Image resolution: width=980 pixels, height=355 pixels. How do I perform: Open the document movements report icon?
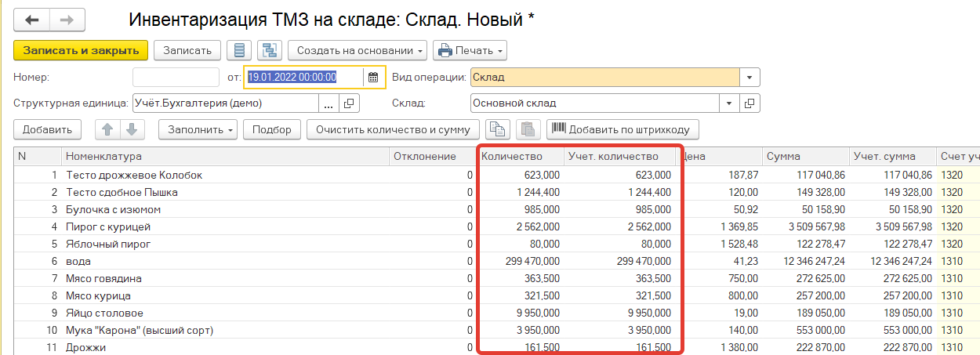240,50
